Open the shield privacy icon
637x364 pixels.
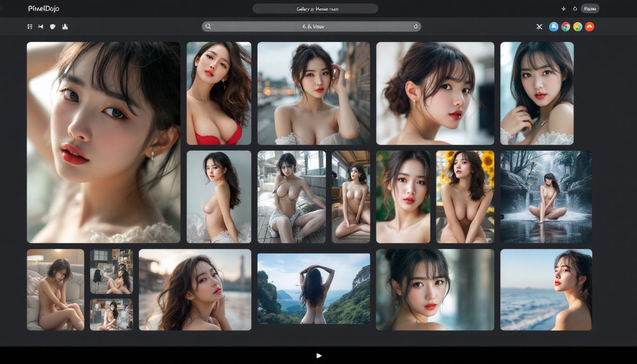pos(53,27)
